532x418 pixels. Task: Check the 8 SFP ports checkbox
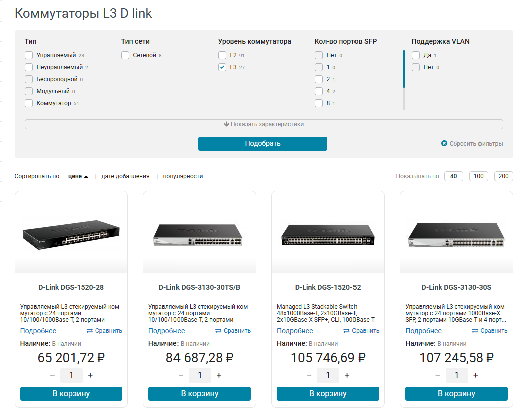[x=318, y=103]
